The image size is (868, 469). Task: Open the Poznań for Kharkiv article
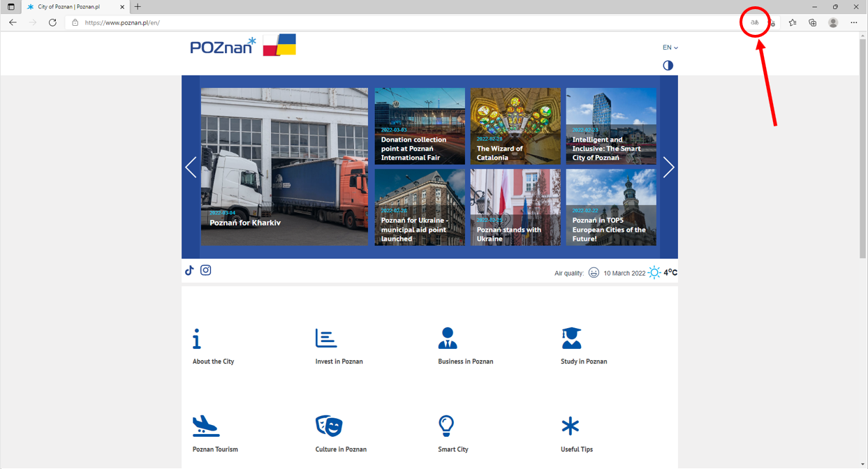tap(284, 167)
